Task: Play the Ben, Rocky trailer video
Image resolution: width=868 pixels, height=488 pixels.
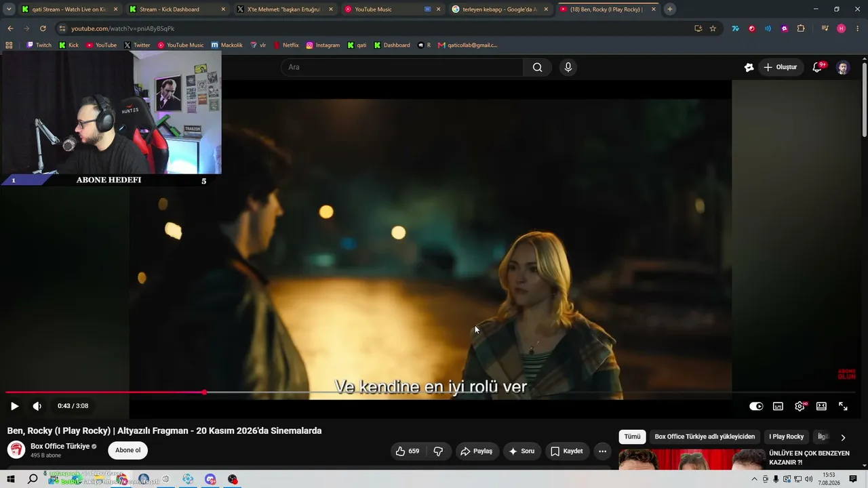Action: pos(14,406)
